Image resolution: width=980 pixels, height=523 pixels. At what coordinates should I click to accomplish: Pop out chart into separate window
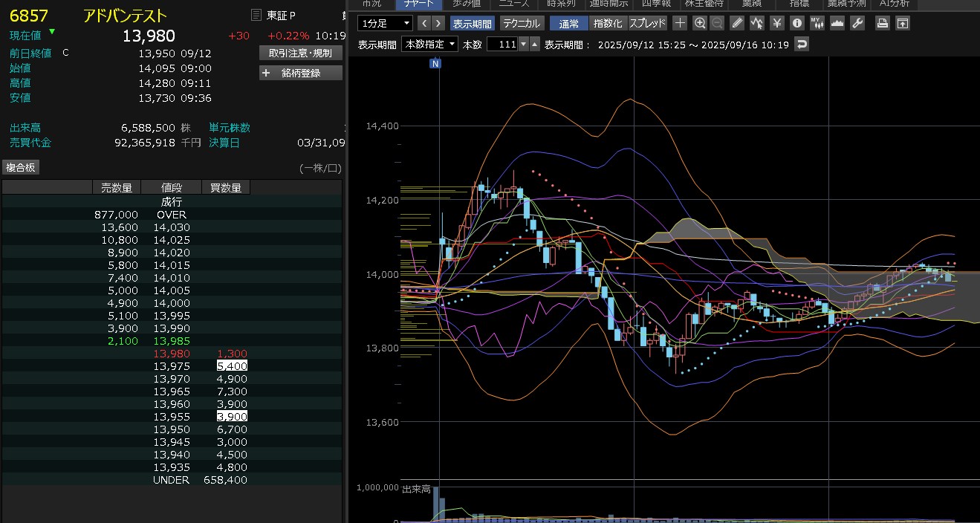tap(903, 23)
